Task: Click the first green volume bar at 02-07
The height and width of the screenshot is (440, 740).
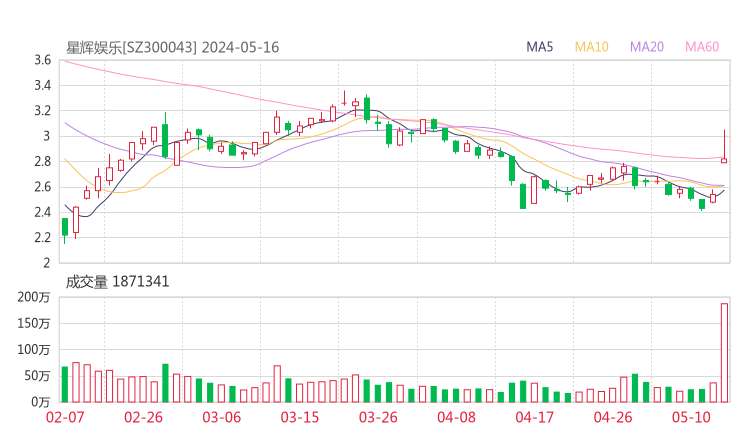Action: [65, 384]
